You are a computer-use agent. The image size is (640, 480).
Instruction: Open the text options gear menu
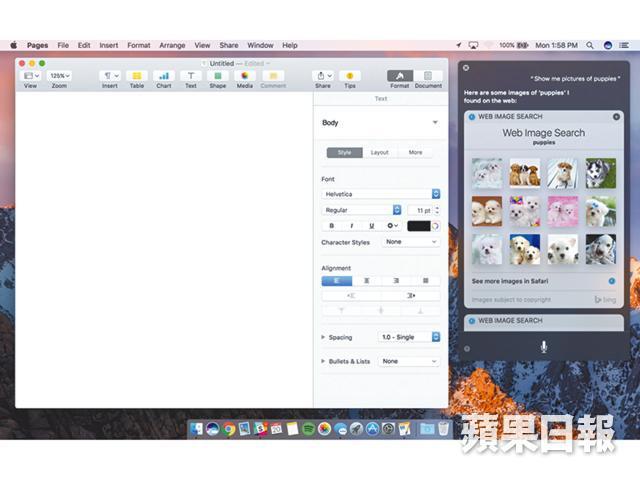392,226
